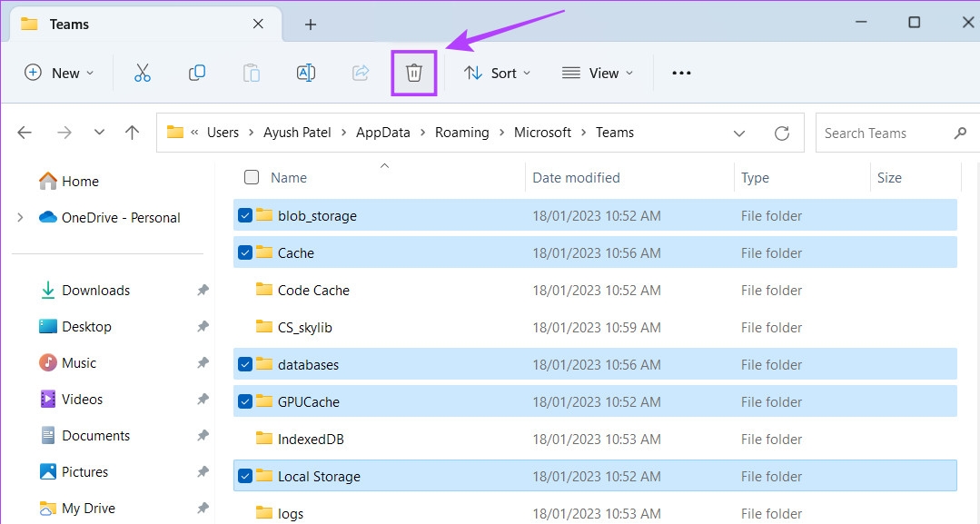This screenshot has height=524, width=980.
Task: Click the CS_skylib folder icon
Action: [264, 326]
